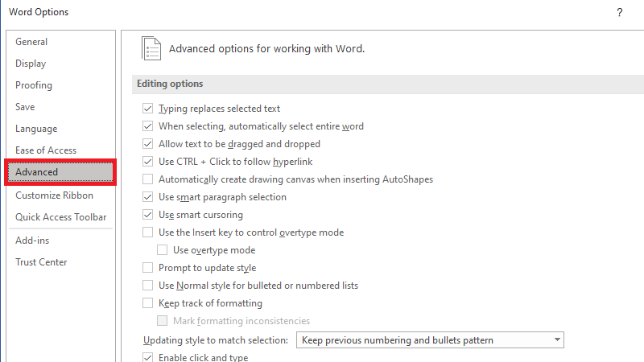Uncheck Typing replaces selected text
Image resolution: width=644 pixels, height=362 pixels.
[x=147, y=109]
